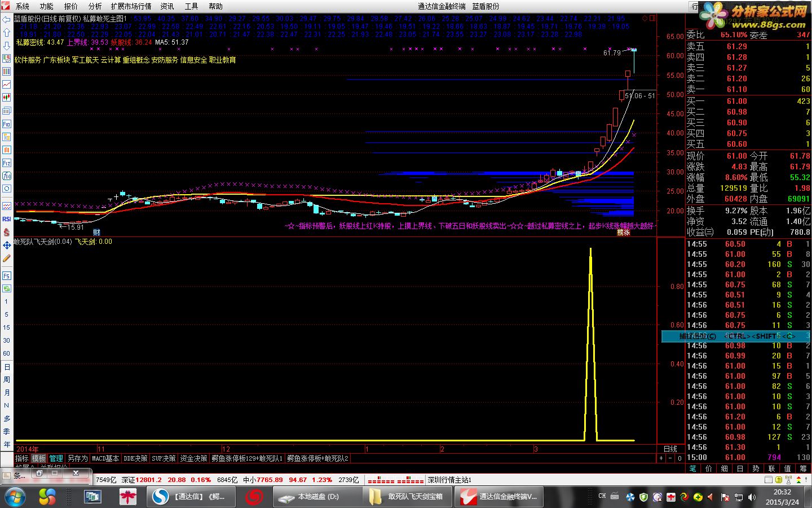Click the red dollar sign icon

pyautogui.click(x=7, y=232)
